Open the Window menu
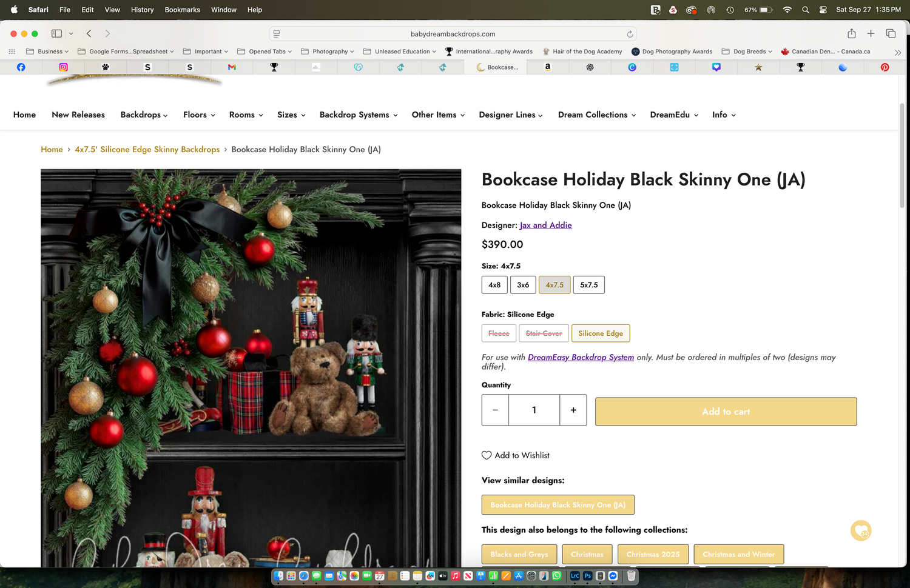Screen dimensions: 910x588 pos(224,10)
